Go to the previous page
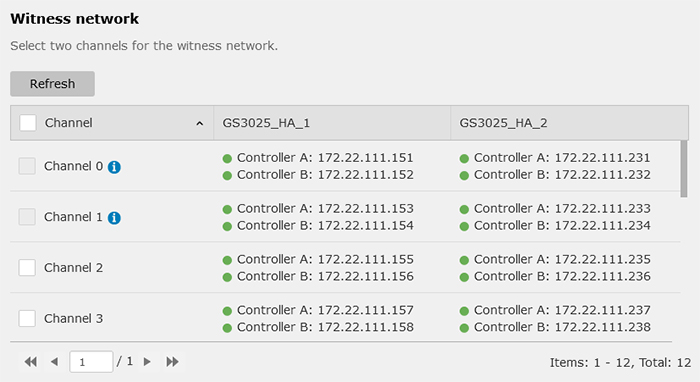Image resolution: width=700 pixels, height=382 pixels. click(x=54, y=361)
